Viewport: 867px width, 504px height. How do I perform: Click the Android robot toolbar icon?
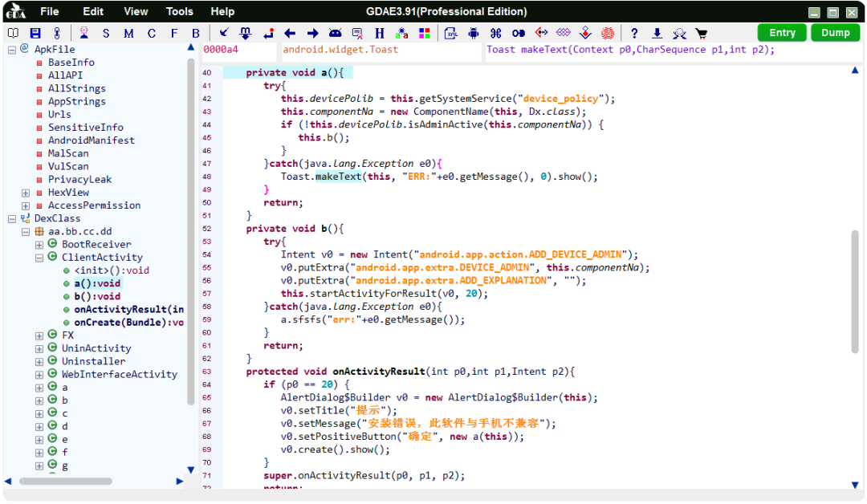[x=474, y=33]
